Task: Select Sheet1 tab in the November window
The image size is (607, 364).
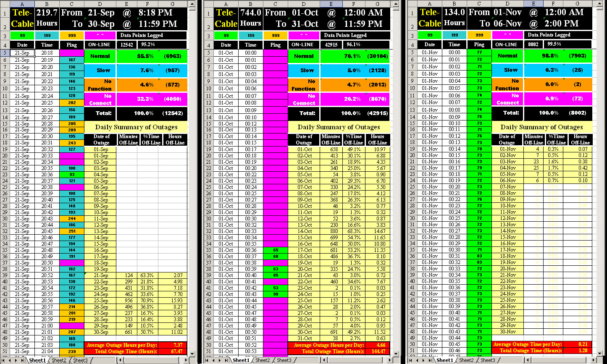Action: pos(444,360)
